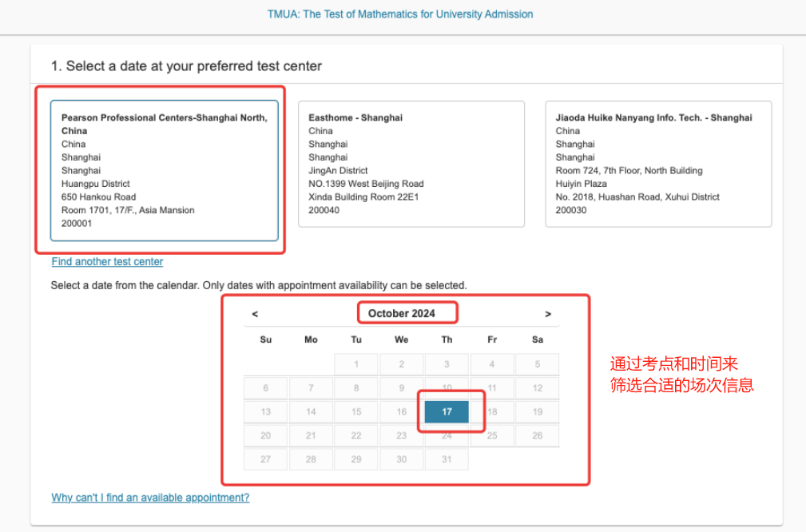
Task: Click calendar date 2
Action: pos(402,364)
